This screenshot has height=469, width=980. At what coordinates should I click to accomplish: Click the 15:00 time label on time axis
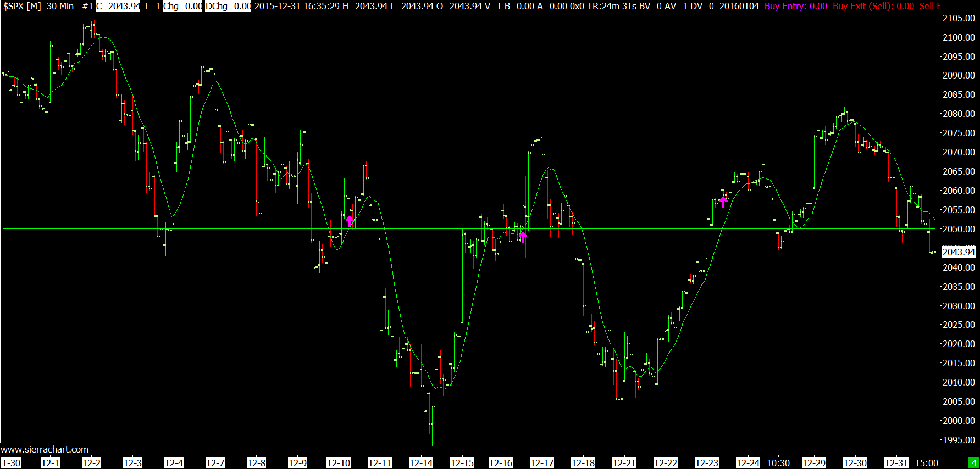(x=927, y=463)
